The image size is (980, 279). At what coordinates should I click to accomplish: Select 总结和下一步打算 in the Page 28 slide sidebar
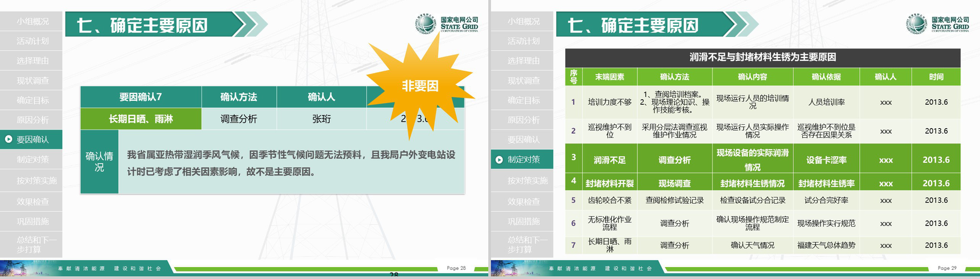[x=31, y=244]
